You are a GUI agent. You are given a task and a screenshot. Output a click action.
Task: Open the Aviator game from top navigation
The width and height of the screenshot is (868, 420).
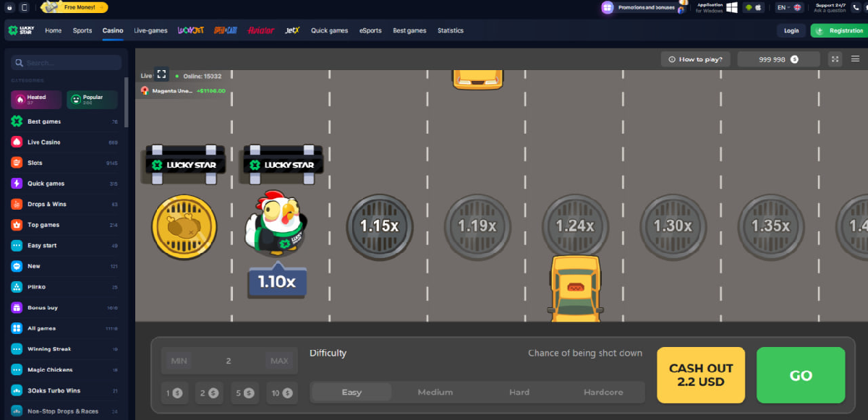[x=259, y=30]
